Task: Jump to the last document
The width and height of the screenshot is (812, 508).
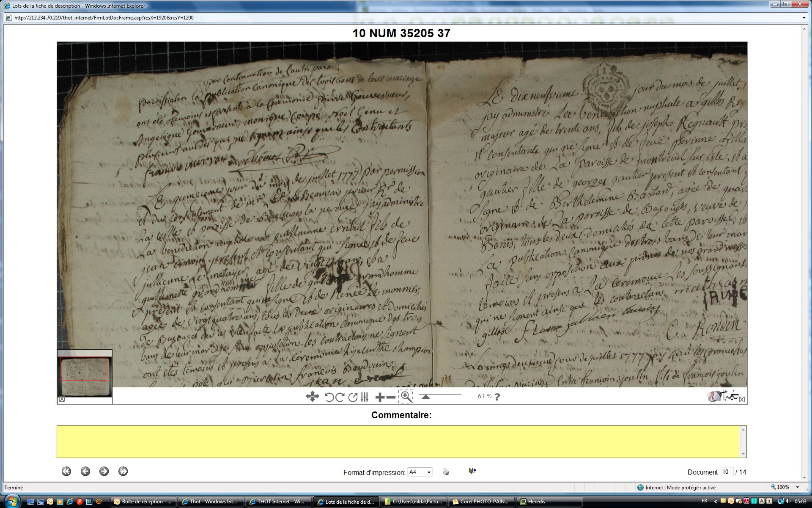Action: coord(123,472)
